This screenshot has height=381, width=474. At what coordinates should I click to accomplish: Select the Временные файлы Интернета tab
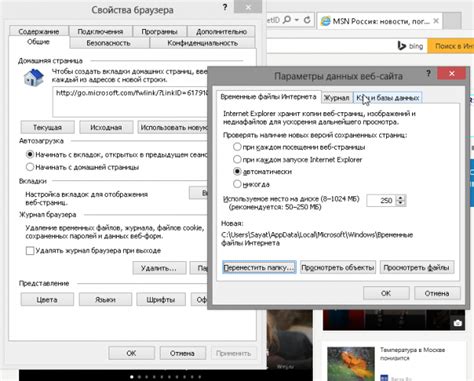tap(268, 97)
